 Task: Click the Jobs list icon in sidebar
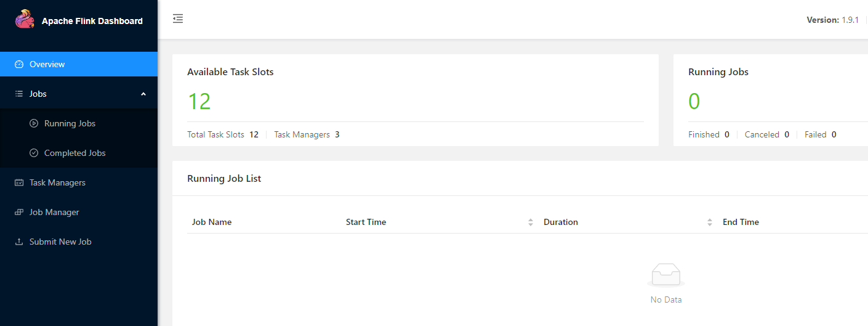pyautogui.click(x=19, y=94)
